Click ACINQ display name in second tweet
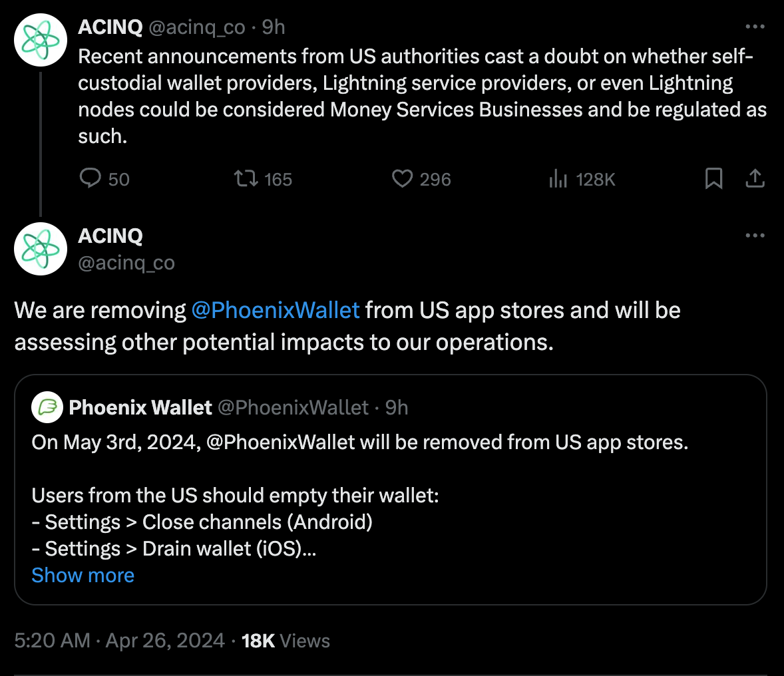784x676 pixels. (x=110, y=236)
